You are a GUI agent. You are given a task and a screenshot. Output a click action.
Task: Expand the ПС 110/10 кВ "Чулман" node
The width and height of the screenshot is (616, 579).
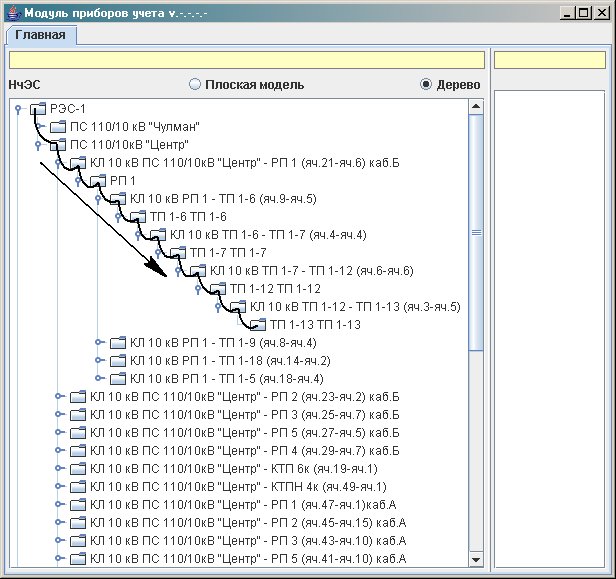(x=38, y=126)
